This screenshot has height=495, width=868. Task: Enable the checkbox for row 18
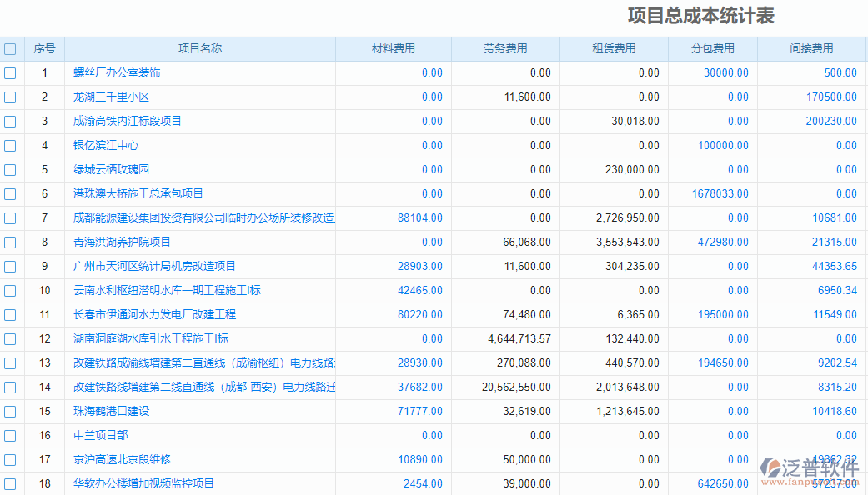(x=10, y=484)
